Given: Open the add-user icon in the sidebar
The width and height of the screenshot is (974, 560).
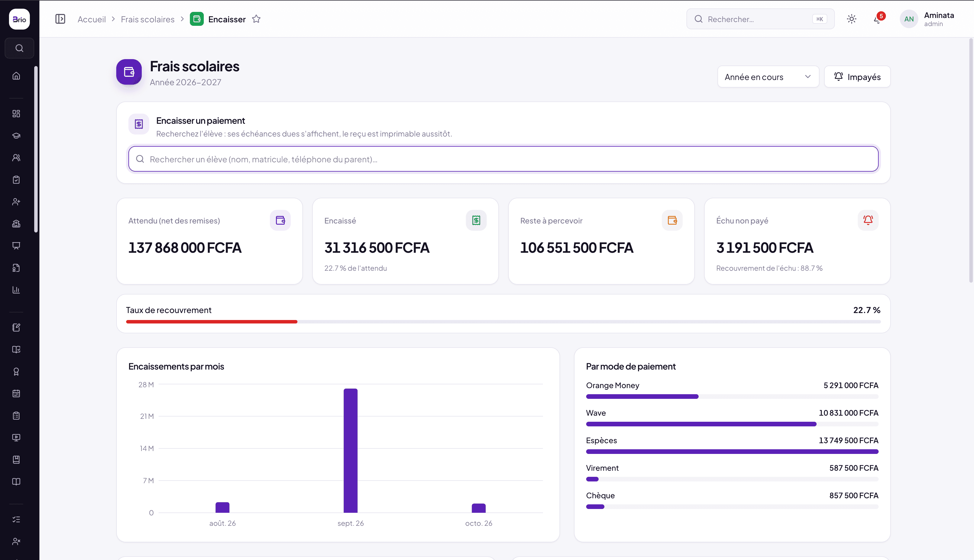Looking at the screenshot, I should coord(16,201).
